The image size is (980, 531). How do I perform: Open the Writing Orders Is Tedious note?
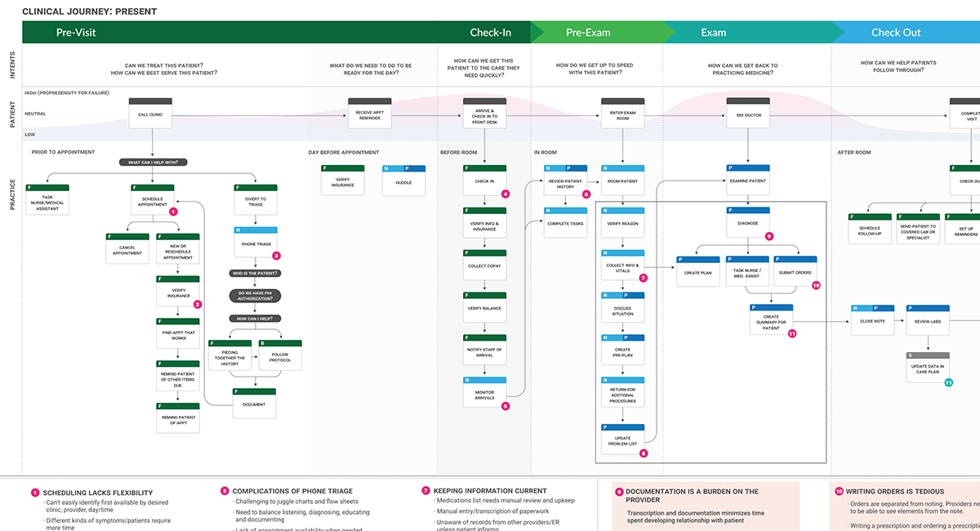pyautogui.click(x=894, y=491)
